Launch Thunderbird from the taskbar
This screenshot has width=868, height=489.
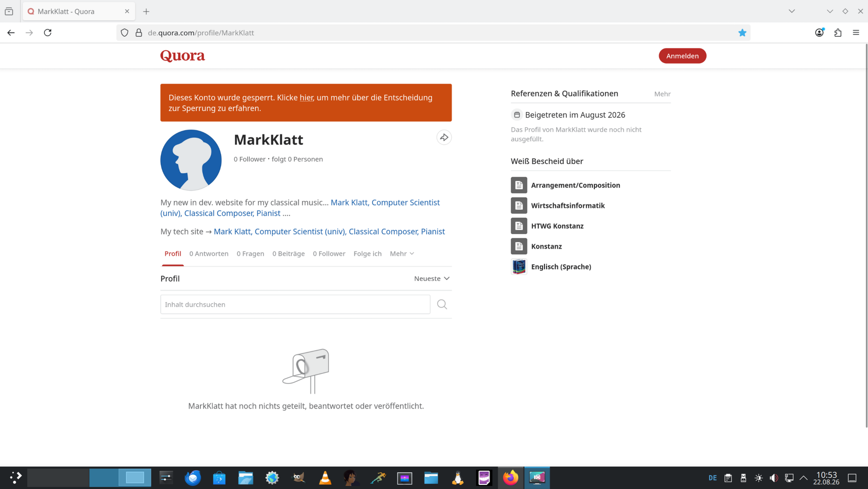click(193, 478)
